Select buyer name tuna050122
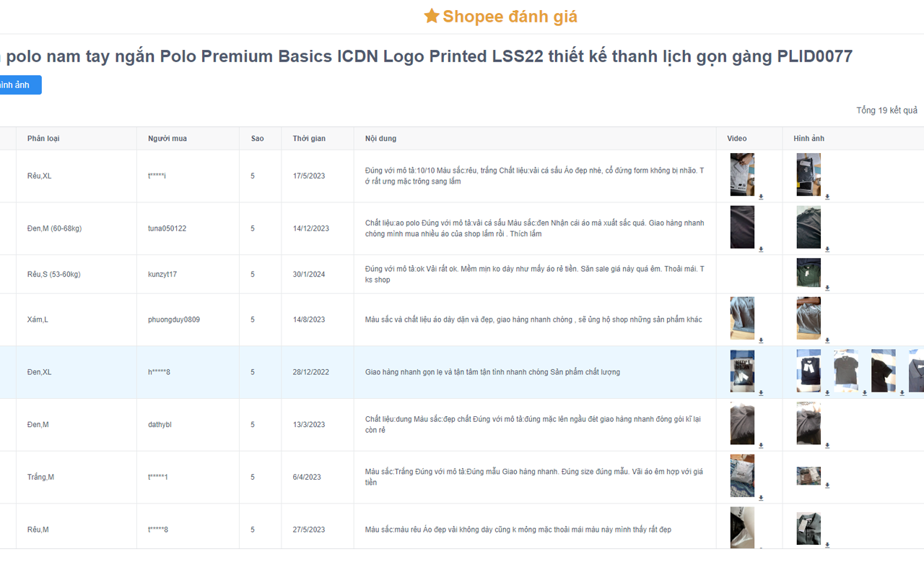This screenshot has height=578, width=924. [x=167, y=228]
